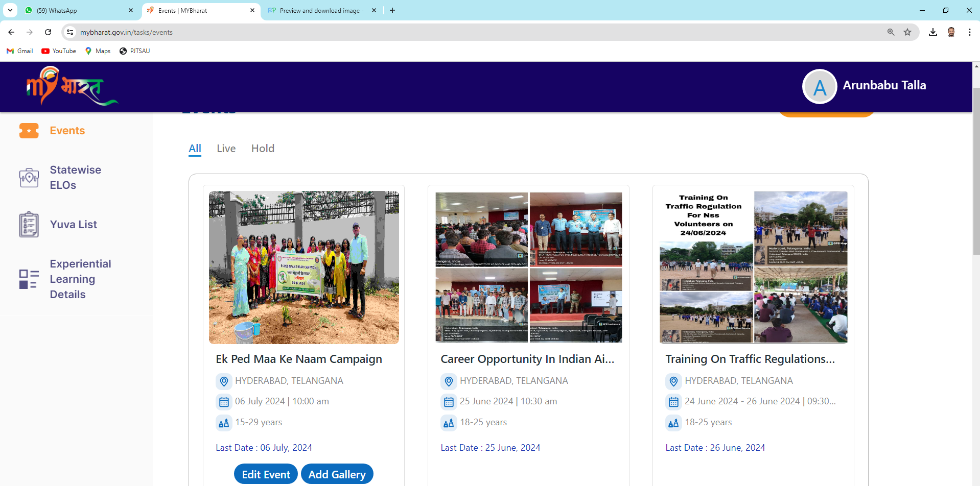The height and width of the screenshot is (486, 980).
Task: Click the Ek Ped Maa campaign photo
Action: coord(304,268)
